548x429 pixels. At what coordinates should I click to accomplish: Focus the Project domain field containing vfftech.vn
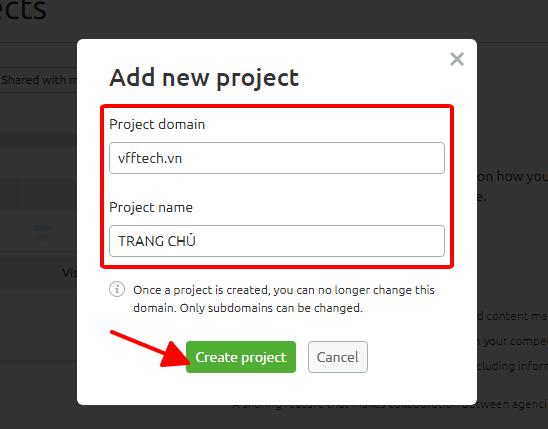(277, 158)
